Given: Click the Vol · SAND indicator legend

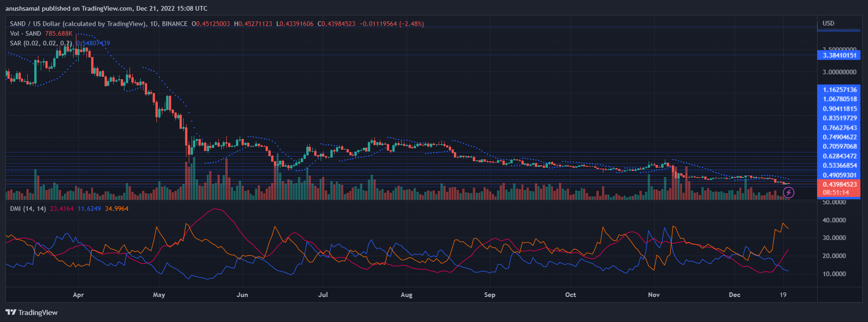Looking at the screenshot, I should (x=25, y=33).
